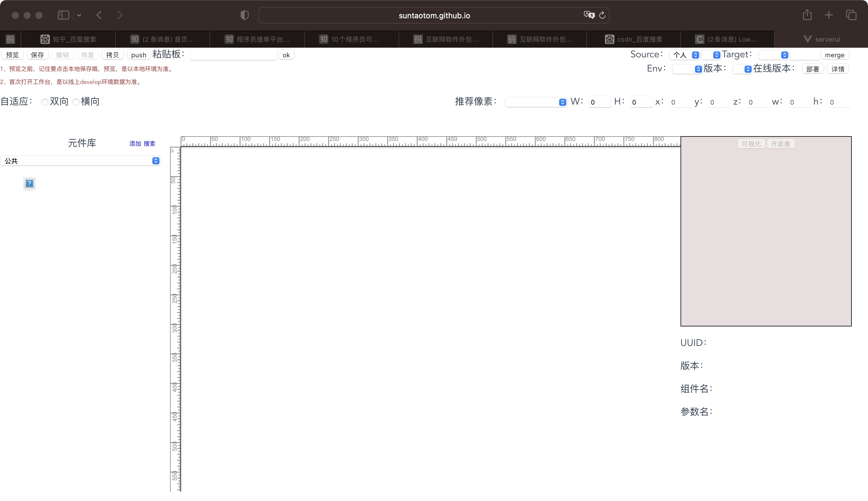Click the merge button

835,55
